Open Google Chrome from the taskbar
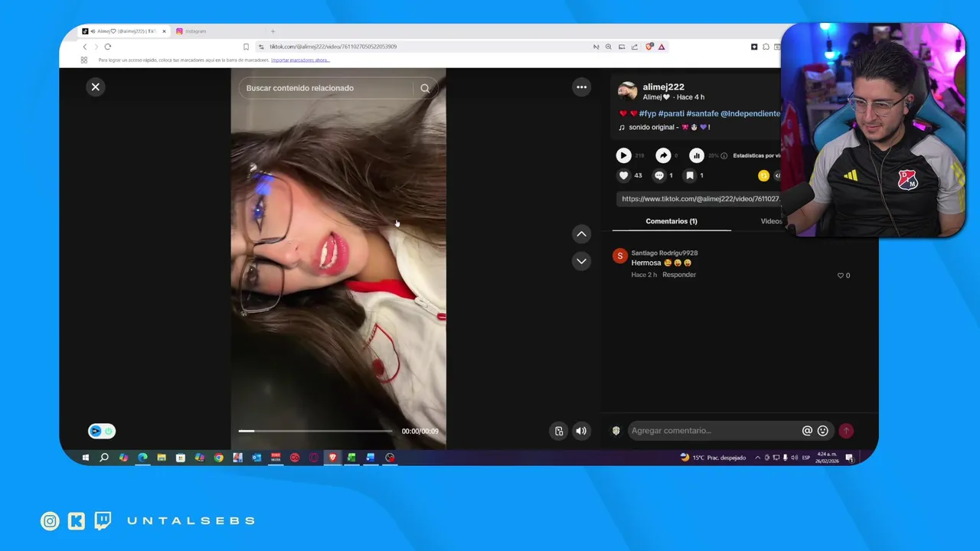Screen dimensions: 980x551 click(218, 458)
